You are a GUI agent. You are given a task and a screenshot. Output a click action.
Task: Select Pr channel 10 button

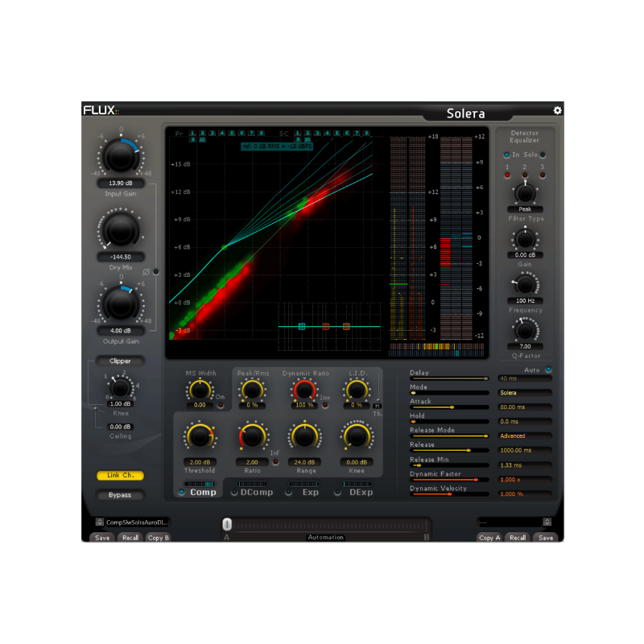click(x=202, y=139)
